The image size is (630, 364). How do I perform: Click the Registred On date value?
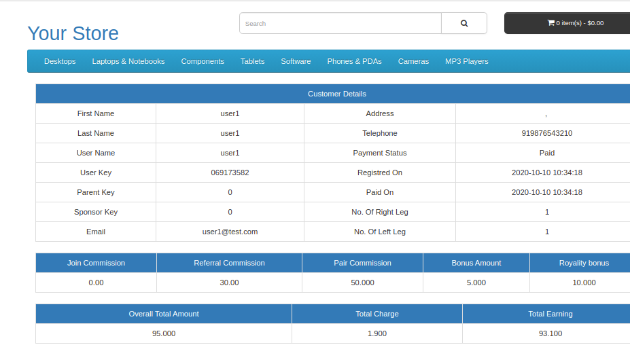pos(547,172)
